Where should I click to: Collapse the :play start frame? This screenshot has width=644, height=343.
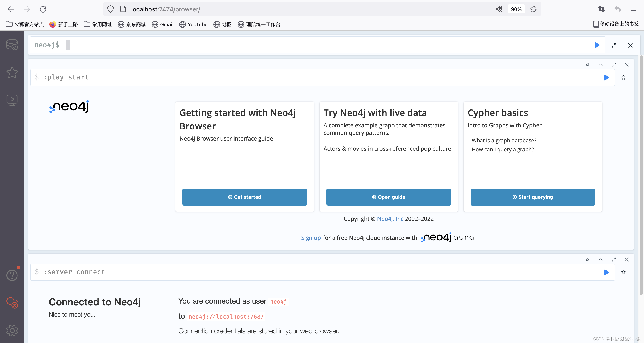coord(601,65)
